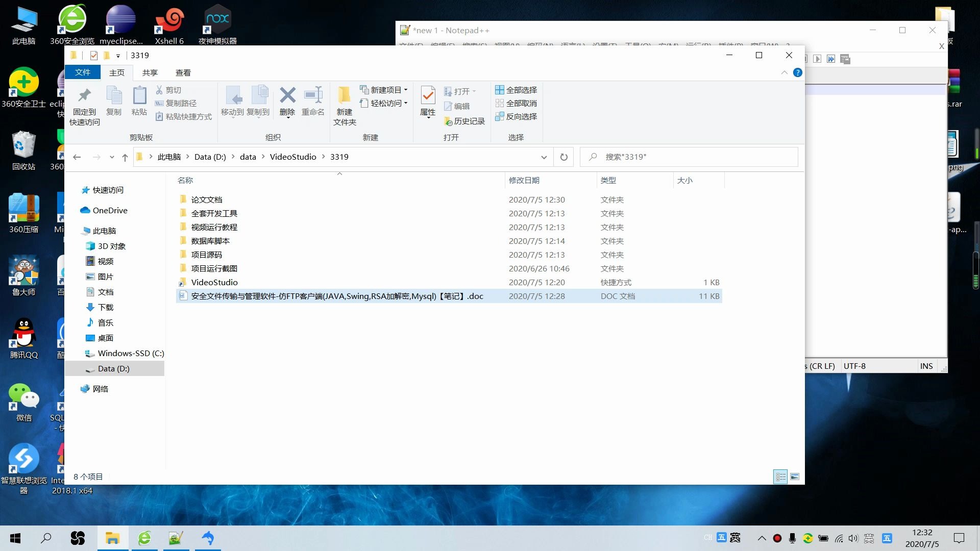Open Properties from the ribbon
This screenshot has width=980, height=551.
coord(428,95)
